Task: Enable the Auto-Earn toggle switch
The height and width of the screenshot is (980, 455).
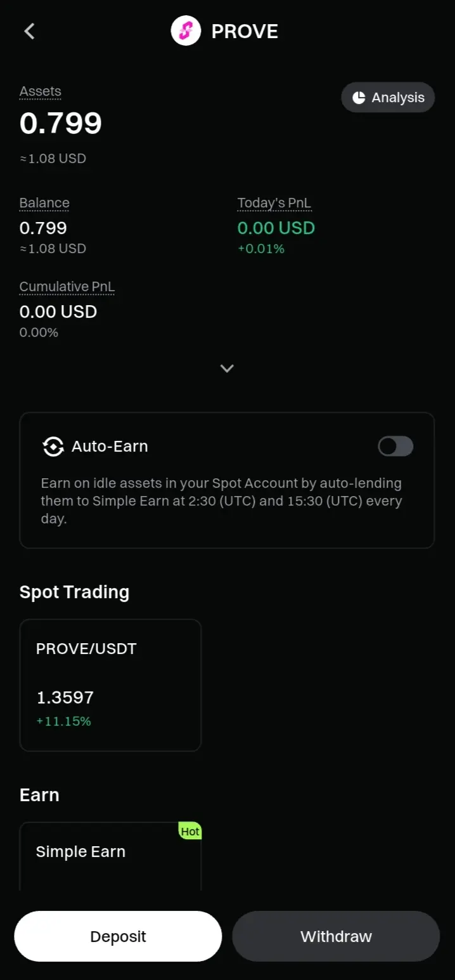Action: (x=395, y=447)
